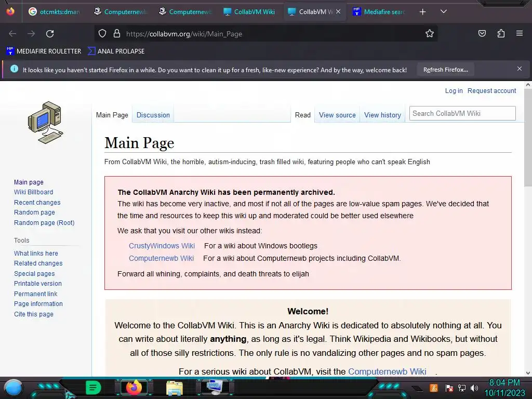
Task: Open the Related changes link
Action: pos(38,263)
